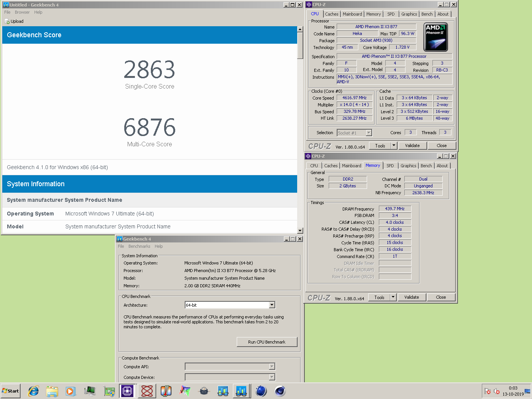Click the CPU-Z title bar icon in lower window
Viewport: 532px width, 399px height.
[308, 156]
